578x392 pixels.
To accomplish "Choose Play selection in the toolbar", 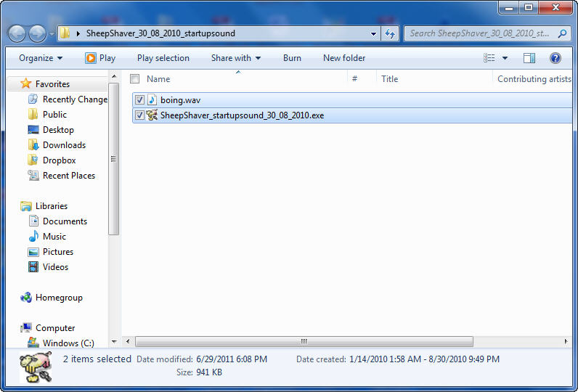I will (x=163, y=58).
